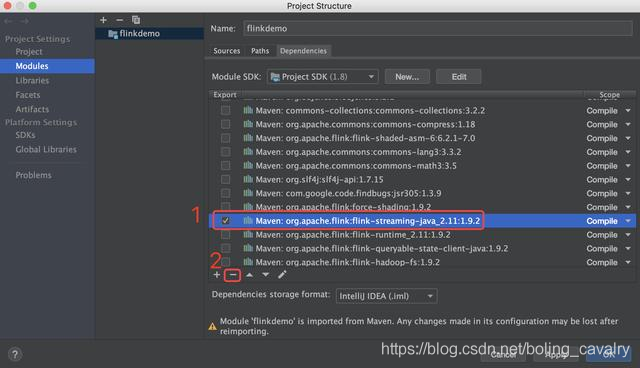Check export box for slf4j-api

225,180
